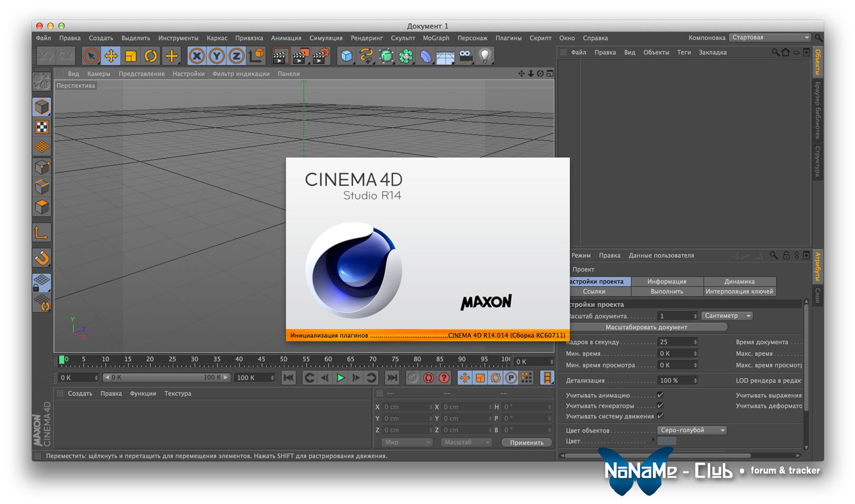This screenshot has width=855, height=504.
Task: Select the live selection arrow tool
Action: click(x=91, y=56)
